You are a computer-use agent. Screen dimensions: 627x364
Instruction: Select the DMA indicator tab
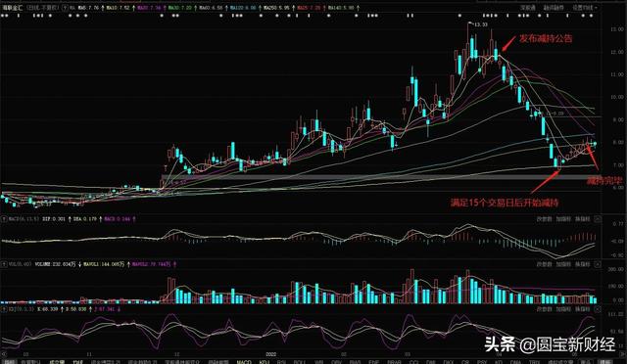click(515, 362)
